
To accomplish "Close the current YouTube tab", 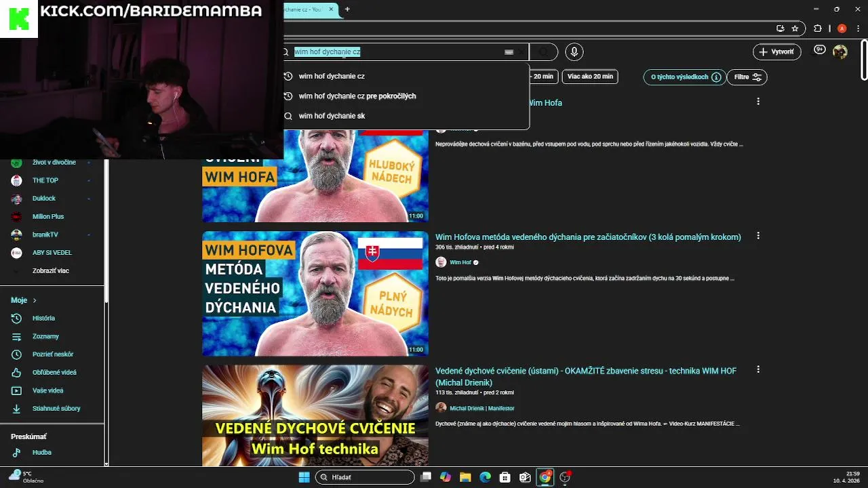I will (332, 9).
